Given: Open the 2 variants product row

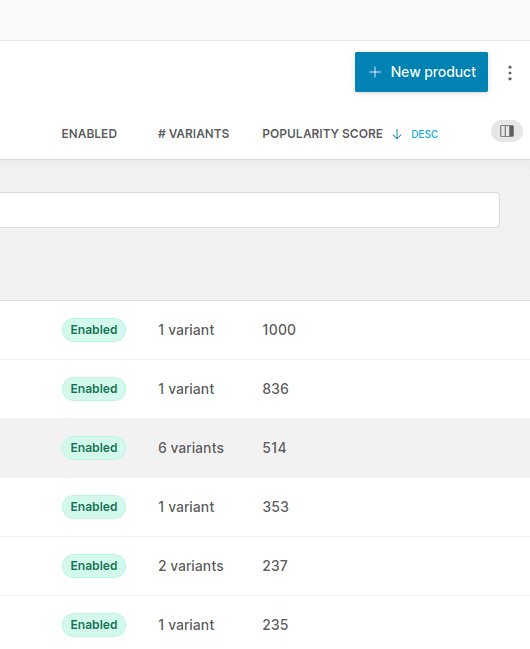Looking at the screenshot, I should click(x=265, y=566).
